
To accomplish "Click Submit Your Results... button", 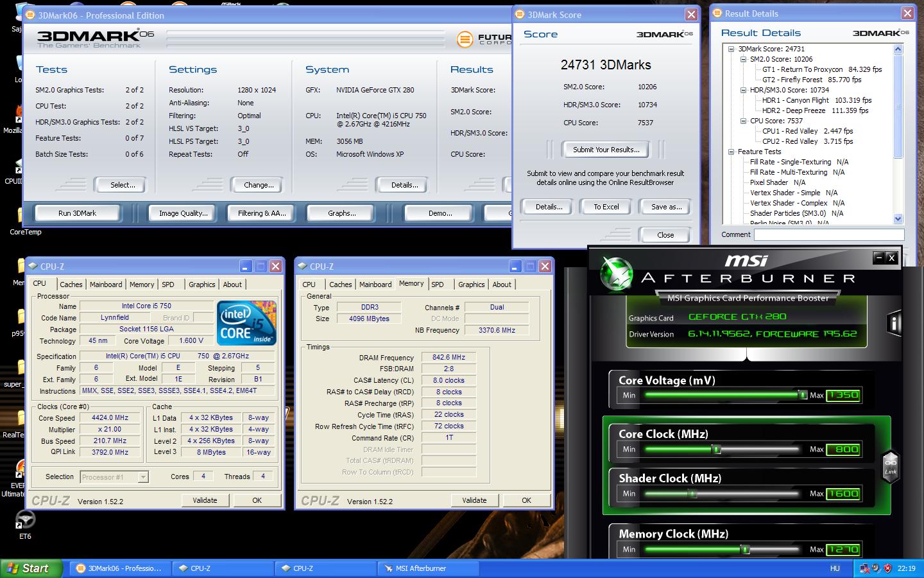I will pos(606,150).
